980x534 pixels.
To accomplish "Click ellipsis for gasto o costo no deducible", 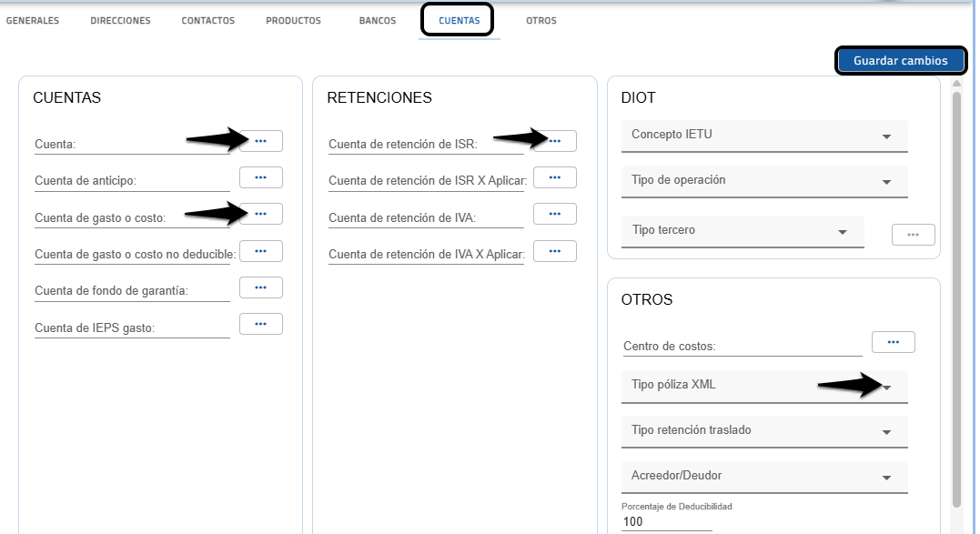I will (x=260, y=251).
